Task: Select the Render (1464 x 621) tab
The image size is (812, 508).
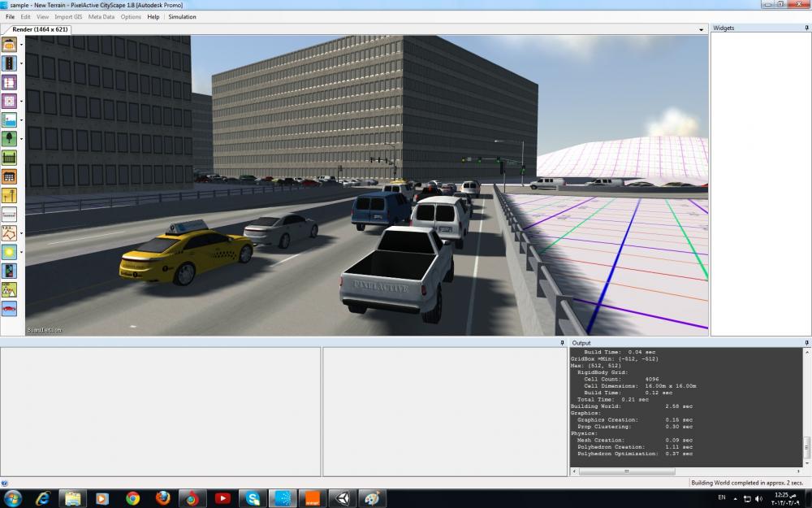Action: (x=40, y=29)
